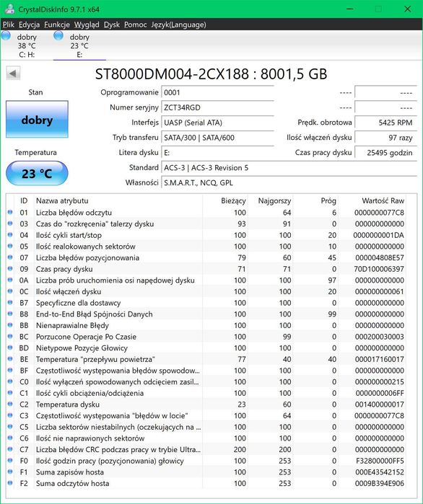The width and height of the screenshot is (423, 504).
Task: Select the E: disk status orb
Action: coord(58,35)
